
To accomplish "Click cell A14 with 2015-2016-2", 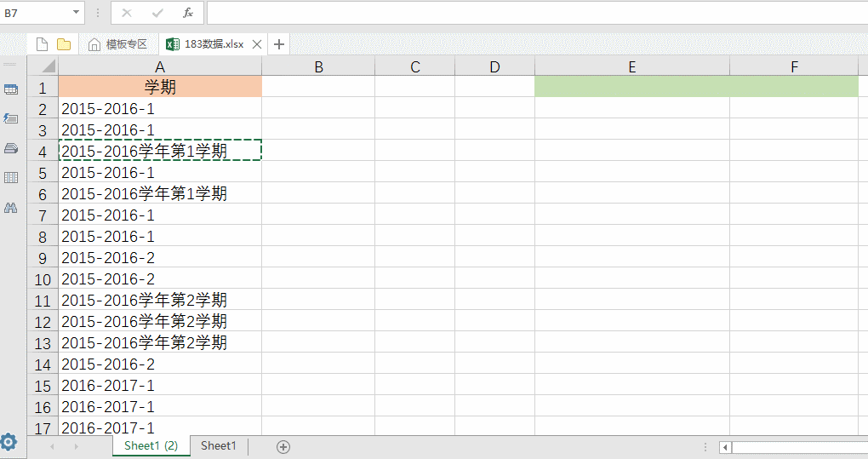I will pyautogui.click(x=160, y=364).
